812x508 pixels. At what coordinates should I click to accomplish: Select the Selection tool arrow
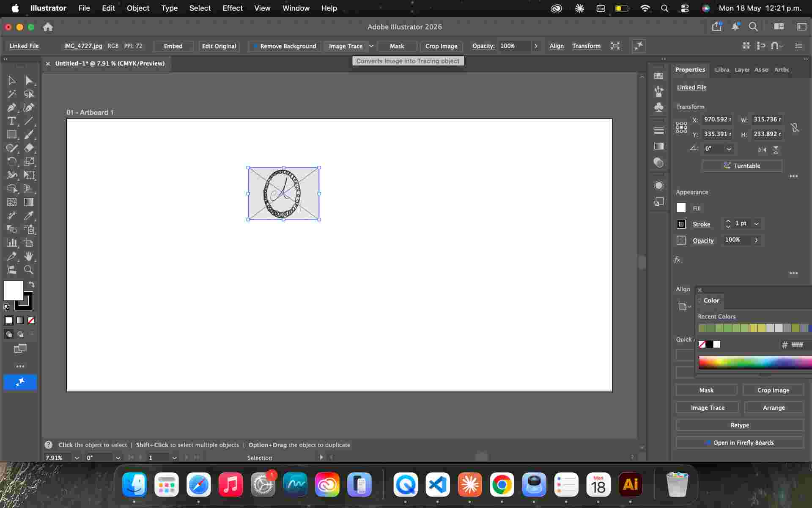[12, 80]
